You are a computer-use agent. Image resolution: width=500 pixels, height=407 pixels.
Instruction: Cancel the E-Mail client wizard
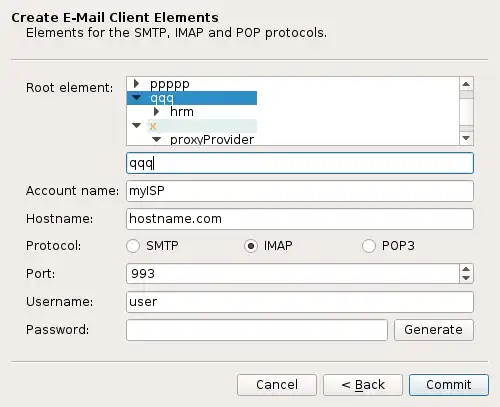pos(277,385)
